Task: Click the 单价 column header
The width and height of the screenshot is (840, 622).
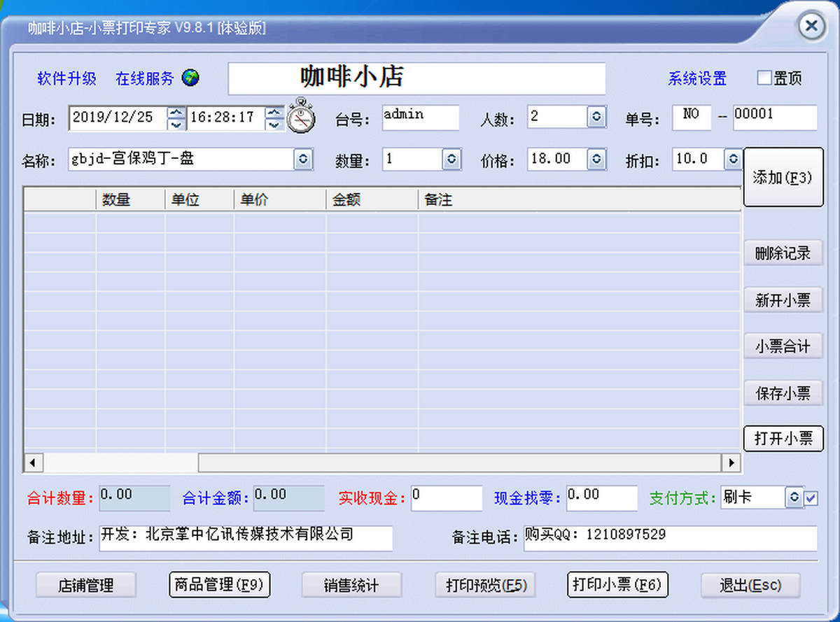Action: click(280, 200)
